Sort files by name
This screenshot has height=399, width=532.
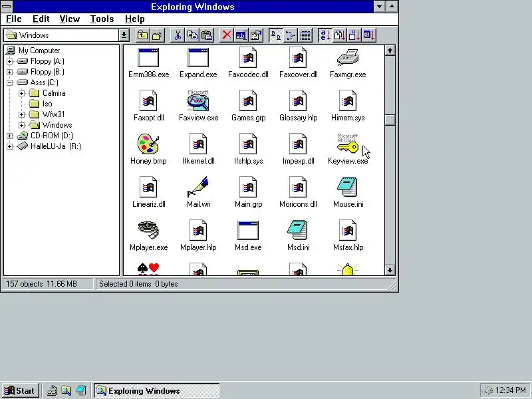click(325, 35)
